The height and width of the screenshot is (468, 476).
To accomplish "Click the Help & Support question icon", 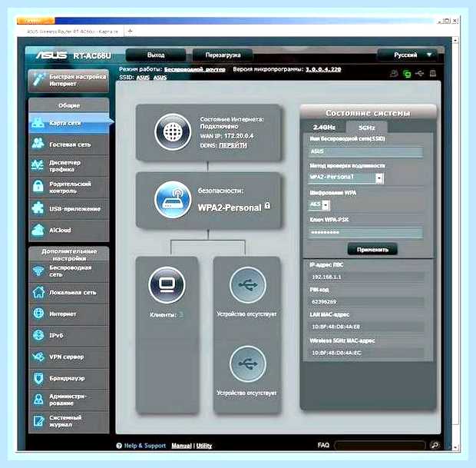I will 119,446.
